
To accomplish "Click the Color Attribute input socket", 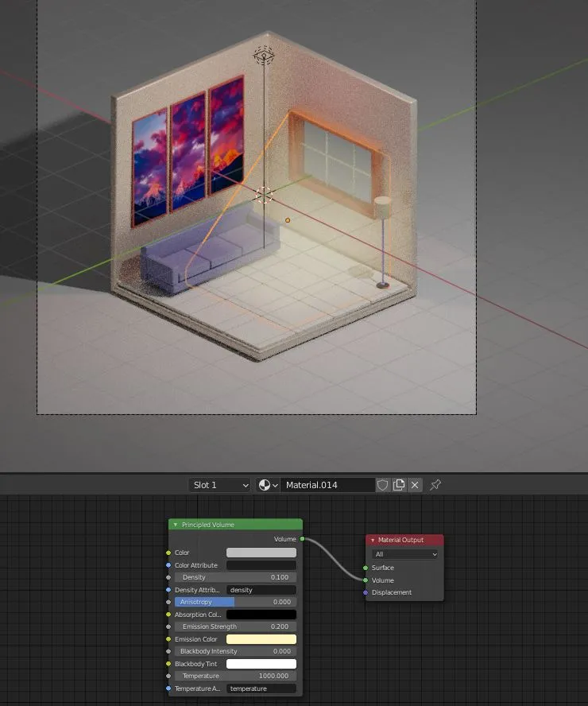I will [x=168, y=565].
